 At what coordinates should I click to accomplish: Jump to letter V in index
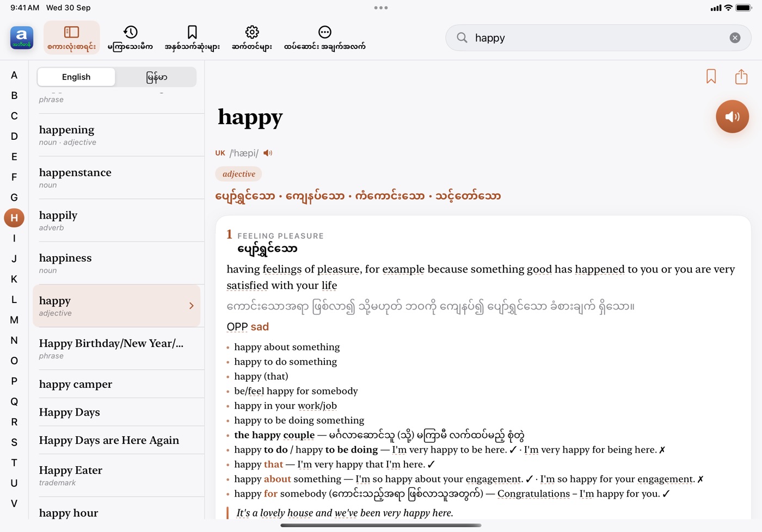pyautogui.click(x=14, y=503)
